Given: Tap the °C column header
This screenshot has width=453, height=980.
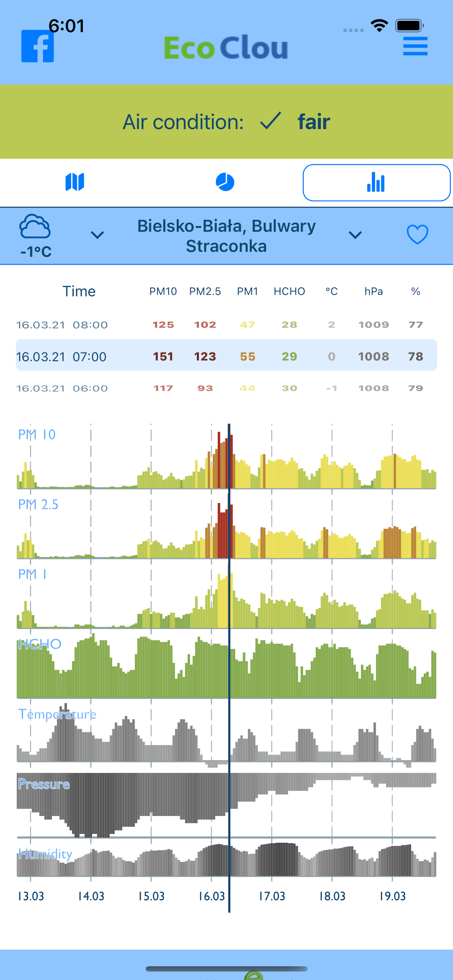Looking at the screenshot, I should 332,291.
